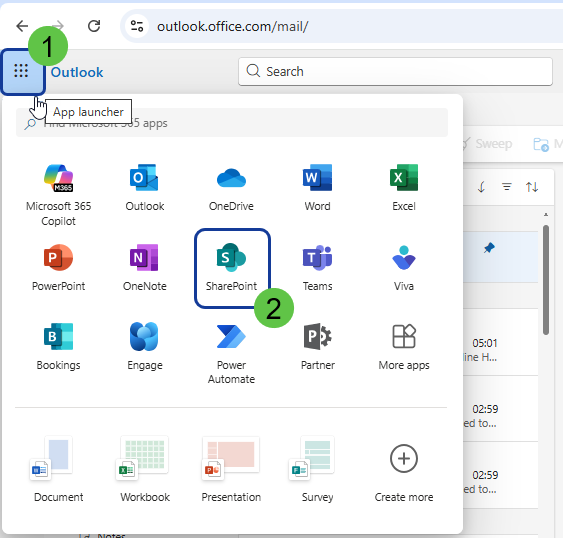563x538 pixels.
Task: Launch Engage app
Action: 145,346
